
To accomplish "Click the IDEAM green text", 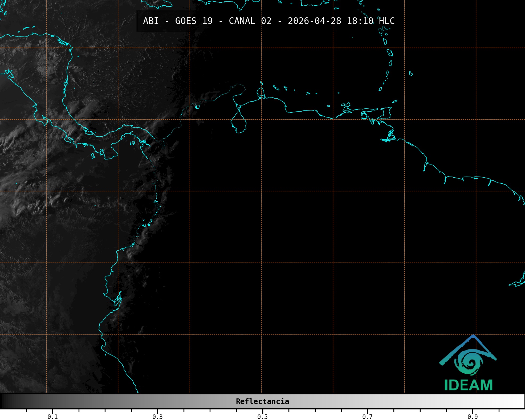I will [468, 385].
